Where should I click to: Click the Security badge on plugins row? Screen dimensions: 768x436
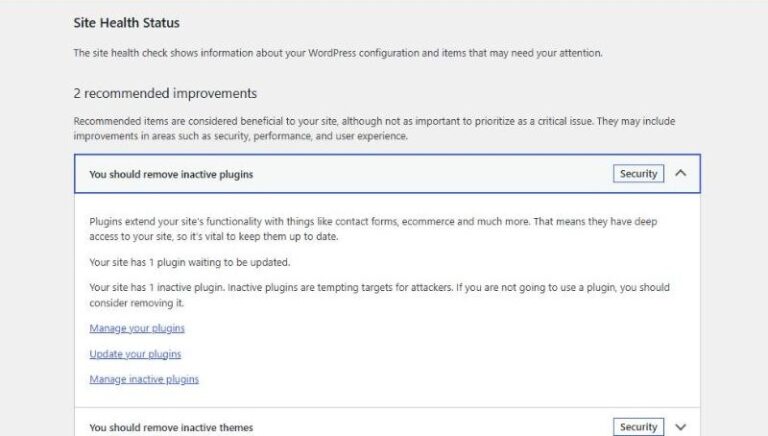638,173
